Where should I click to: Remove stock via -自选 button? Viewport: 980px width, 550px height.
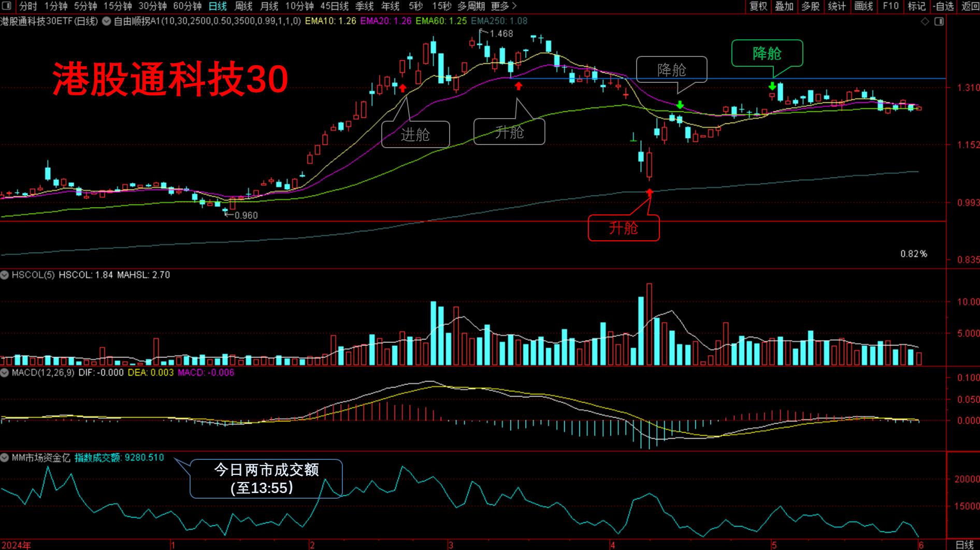tap(943, 6)
